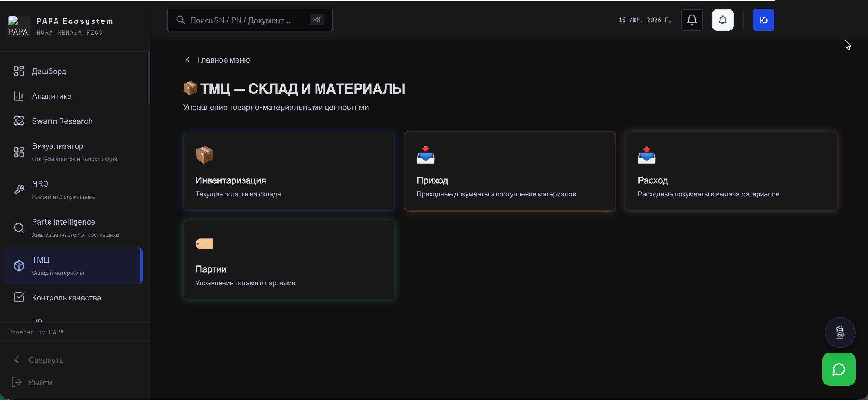Select ТМЦ Склад и материалы item

(x=73, y=265)
